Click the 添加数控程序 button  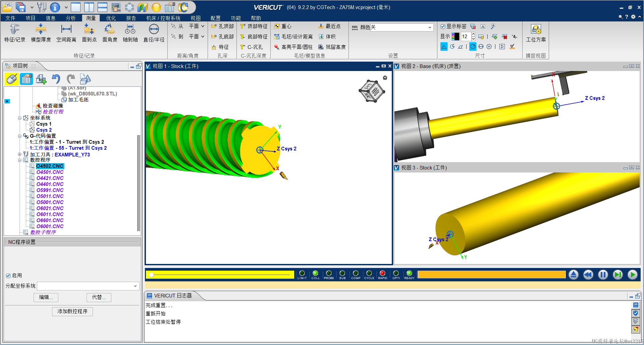tap(72, 312)
